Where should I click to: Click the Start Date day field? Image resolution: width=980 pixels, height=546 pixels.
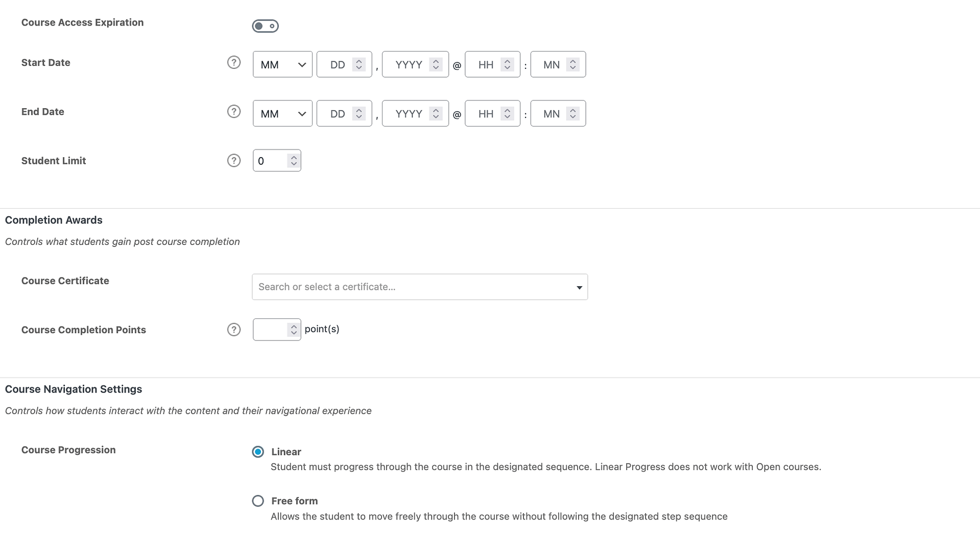[x=337, y=65]
